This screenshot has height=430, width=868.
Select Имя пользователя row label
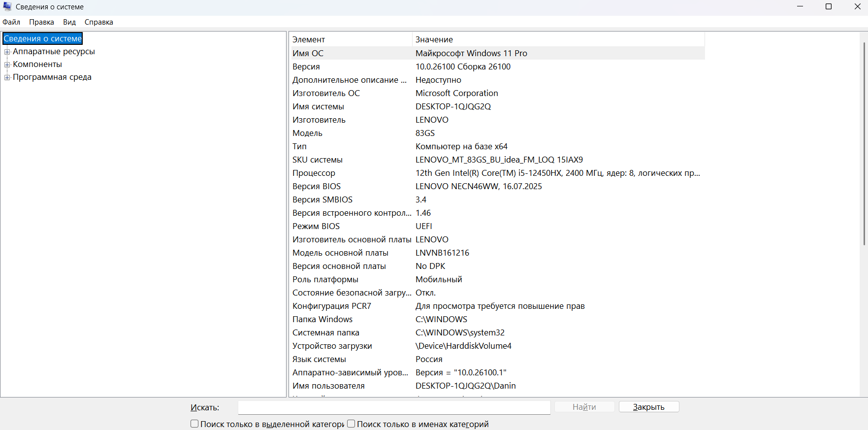click(328, 386)
